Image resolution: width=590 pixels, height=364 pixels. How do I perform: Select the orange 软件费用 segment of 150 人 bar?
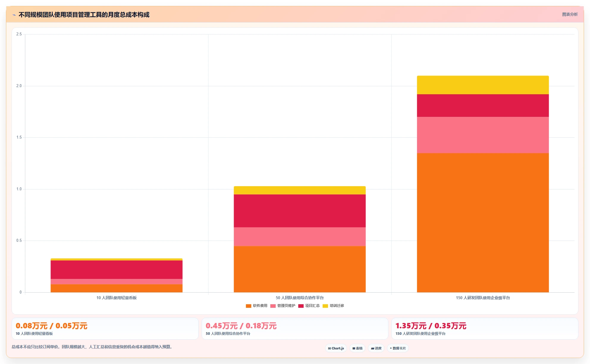point(483,223)
